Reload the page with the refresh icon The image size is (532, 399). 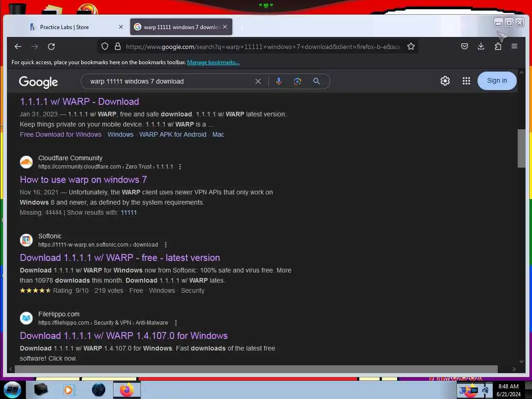click(51, 47)
